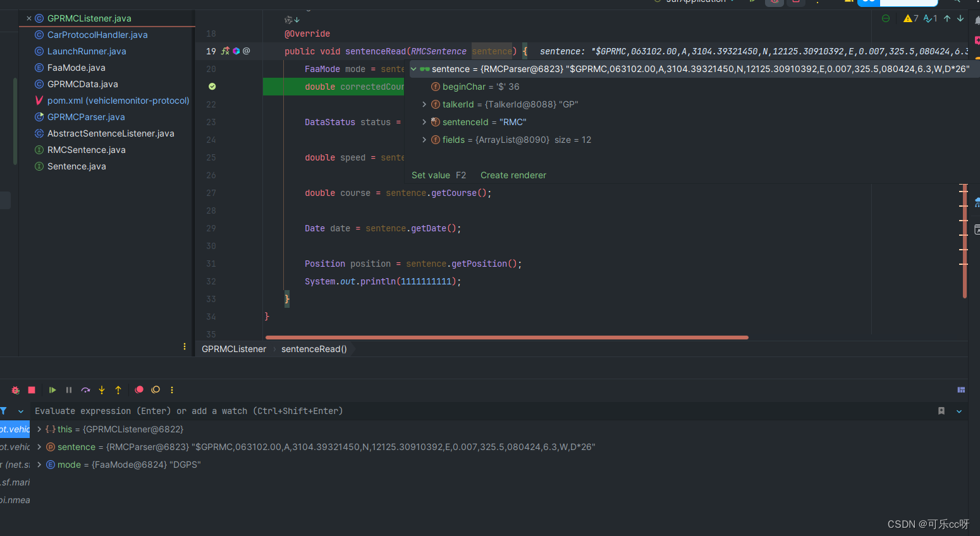Open GPRMCParser.java

(86, 117)
